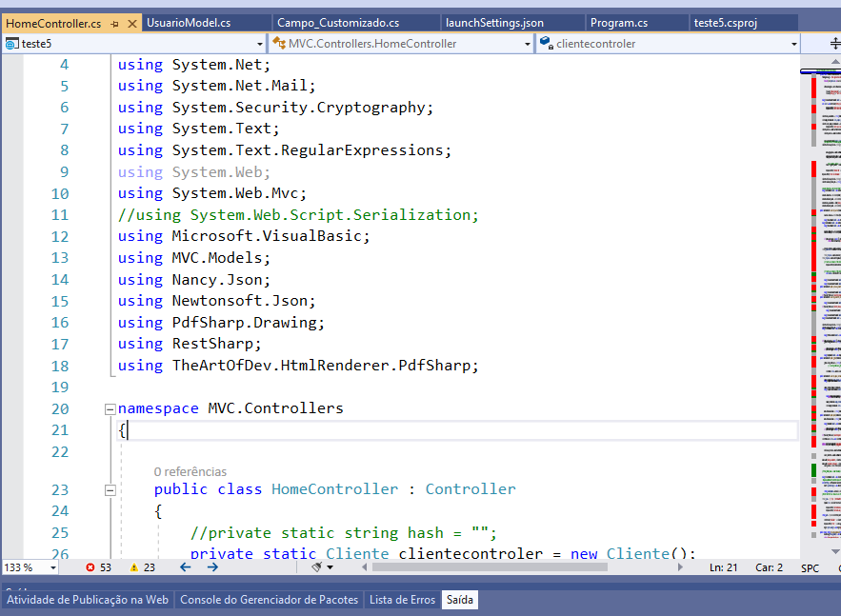Screen dimensions: 841x616
Task: Click the SPC indentation indicator
Action: click(810, 567)
